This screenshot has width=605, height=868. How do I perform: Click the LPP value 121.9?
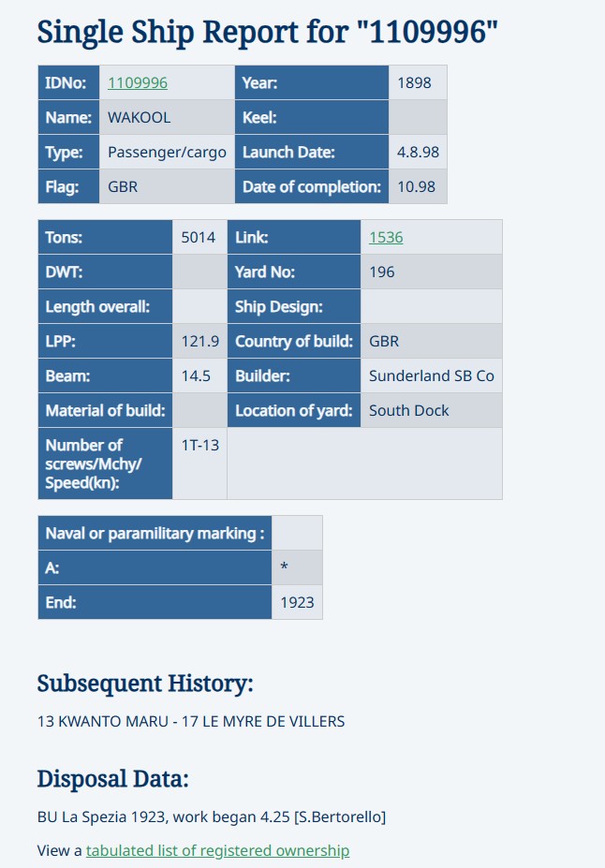click(x=199, y=341)
